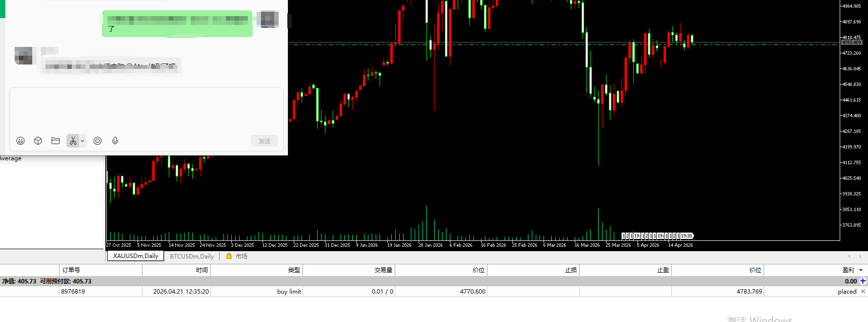Click the microphone voice input icon
The width and height of the screenshot is (868, 322).
point(115,141)
